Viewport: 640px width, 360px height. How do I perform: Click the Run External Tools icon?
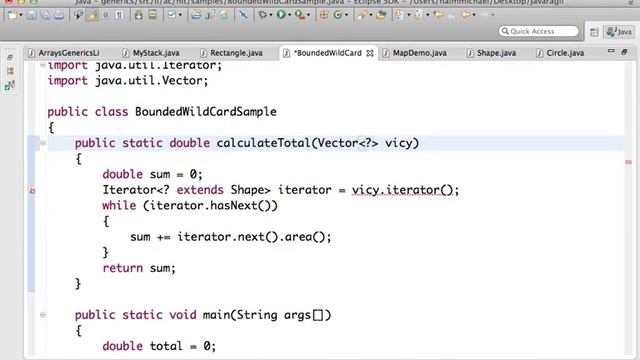[x=300, y=15]
